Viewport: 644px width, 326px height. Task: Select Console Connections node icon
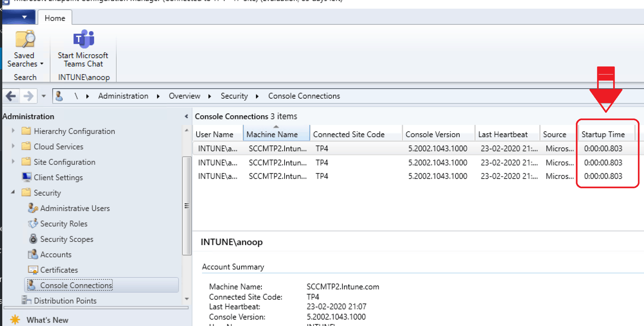click(x=32, y=285)
